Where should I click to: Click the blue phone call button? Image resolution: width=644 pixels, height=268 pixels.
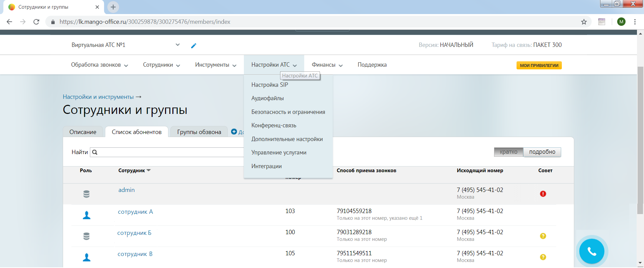click(592, 251)
